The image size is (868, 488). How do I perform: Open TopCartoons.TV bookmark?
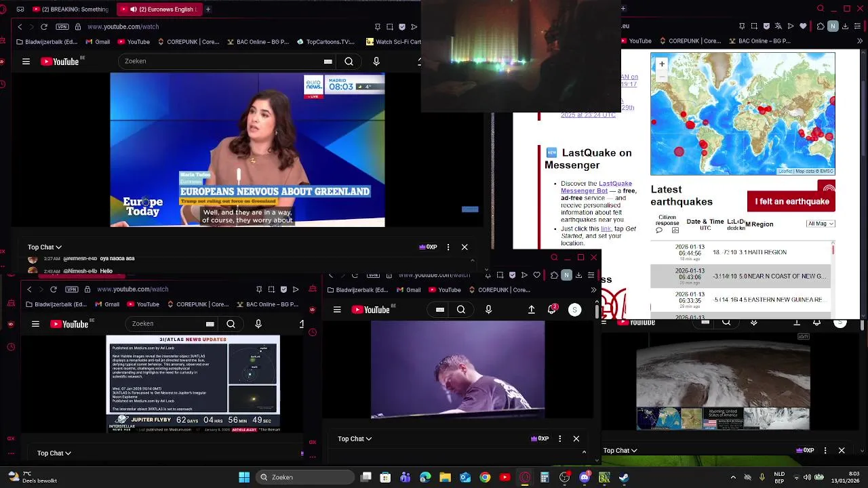[325, 41]
